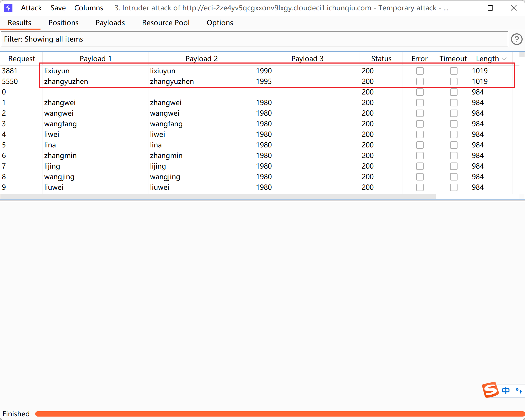The image size is (525, 420).
Task: Click the Sogou punctuation mode icon
Action: pos(518,390)
